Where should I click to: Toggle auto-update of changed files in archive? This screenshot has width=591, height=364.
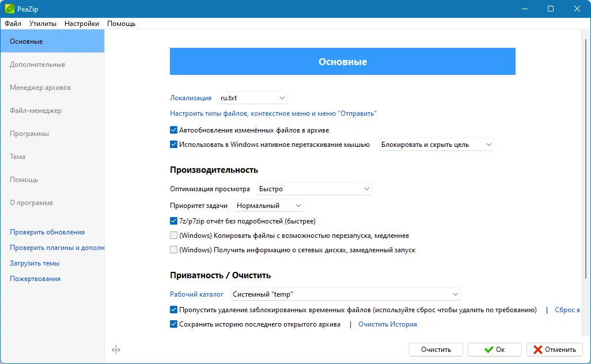pos(173,130)
